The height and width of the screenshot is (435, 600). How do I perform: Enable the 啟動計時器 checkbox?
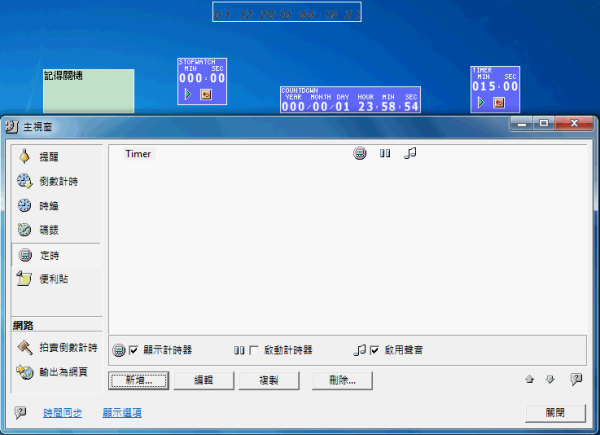(x=254, y=350)
